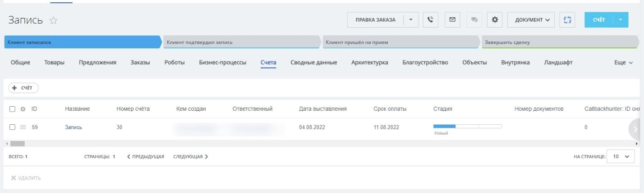Image resolution: width=644 pixels, height=193 pixels.
Task: Select stage Завершить сделку
Action: (x=561, y=42)
